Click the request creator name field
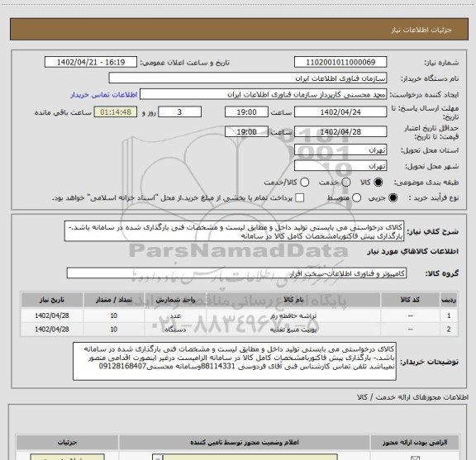This screenshot has height=460, width=476. 263,95
